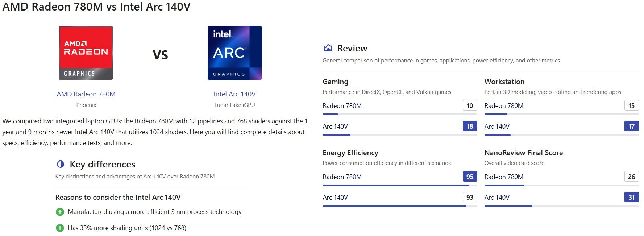644x236 pixels.
Task: Click the Arc 140V label under Gaming
Action: click(x=335, y=127)
